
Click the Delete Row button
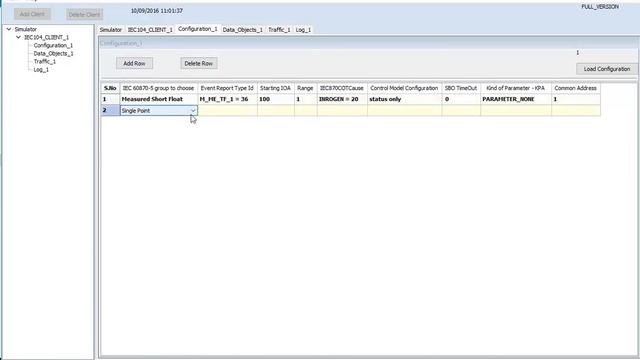click(x=199, y=64)
